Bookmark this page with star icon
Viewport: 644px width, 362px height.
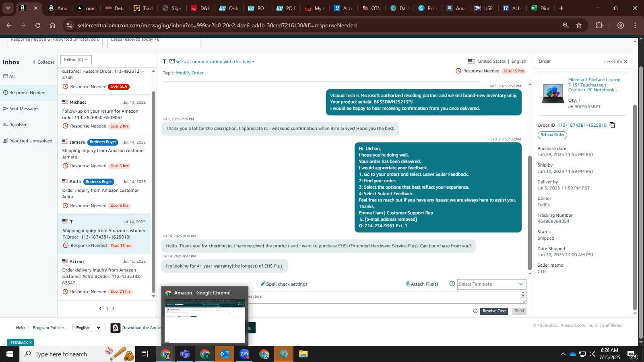coord(579,25)
